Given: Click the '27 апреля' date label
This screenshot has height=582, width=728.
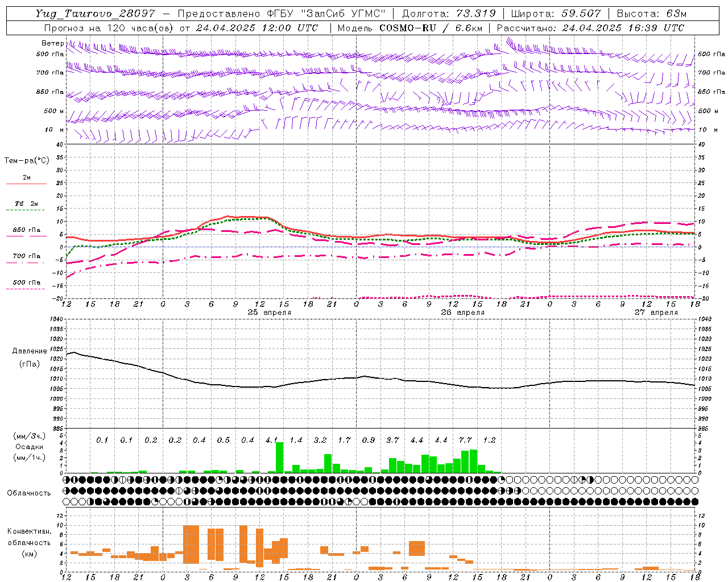Looking at the screenshot, I should pos(656,313).
